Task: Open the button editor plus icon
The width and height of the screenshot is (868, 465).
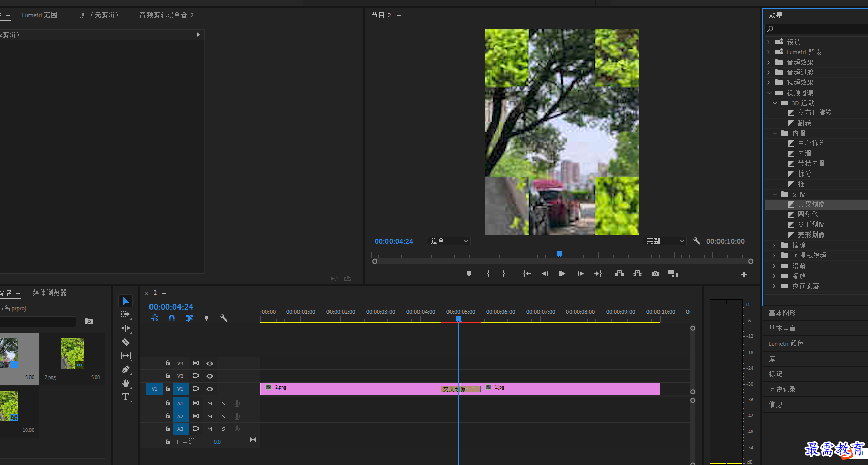Action: pos(744,274)
